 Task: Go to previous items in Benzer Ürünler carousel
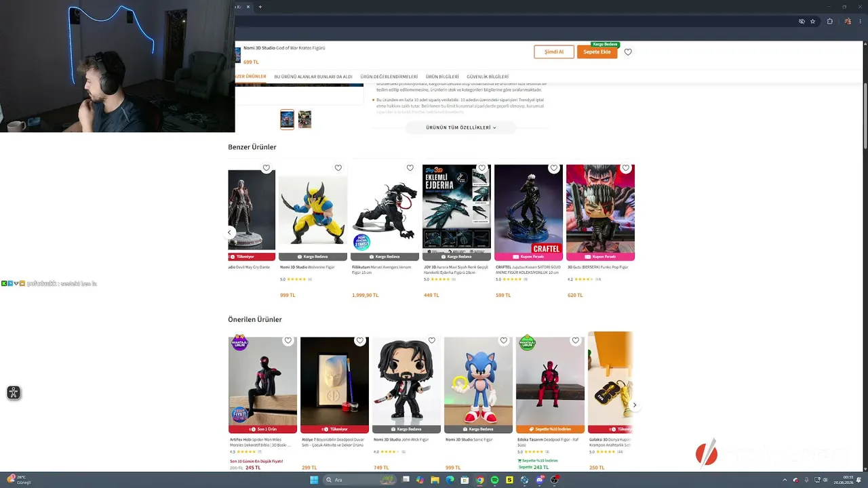click(229, 232)
